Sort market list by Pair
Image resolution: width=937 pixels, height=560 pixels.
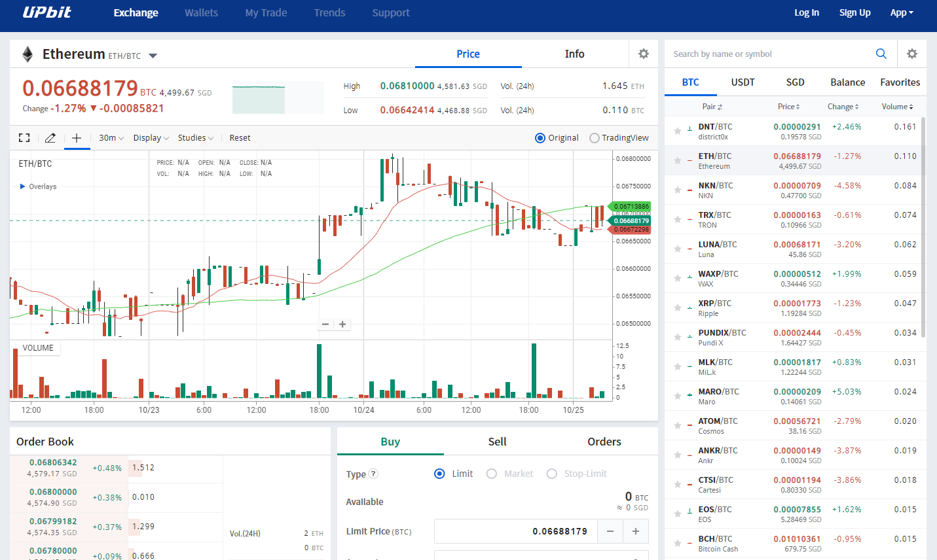(712, 107)
